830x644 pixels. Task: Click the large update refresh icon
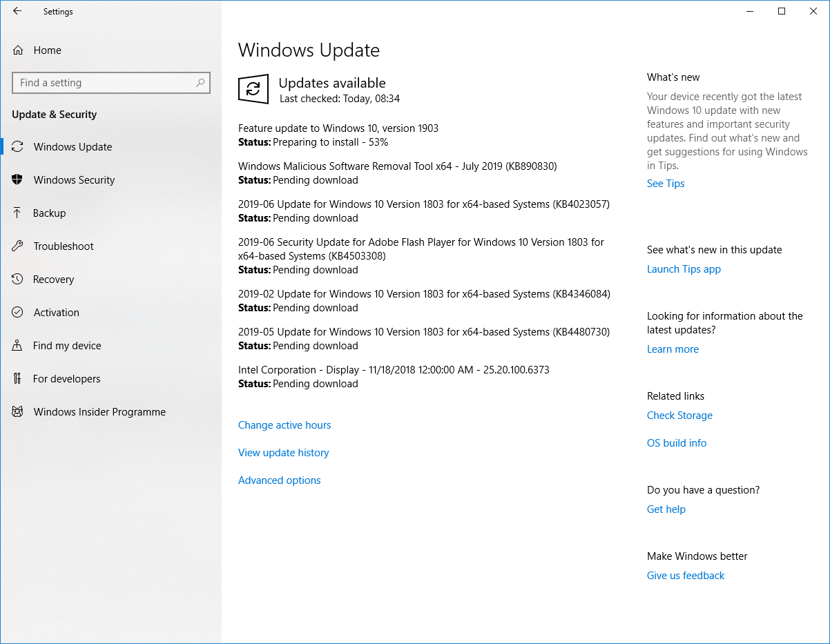tap(253, 89)
